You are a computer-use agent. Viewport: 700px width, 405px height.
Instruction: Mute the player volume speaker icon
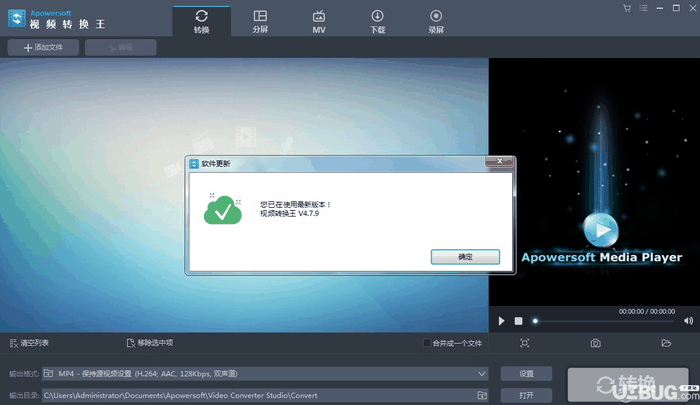[x=688, y=321]
